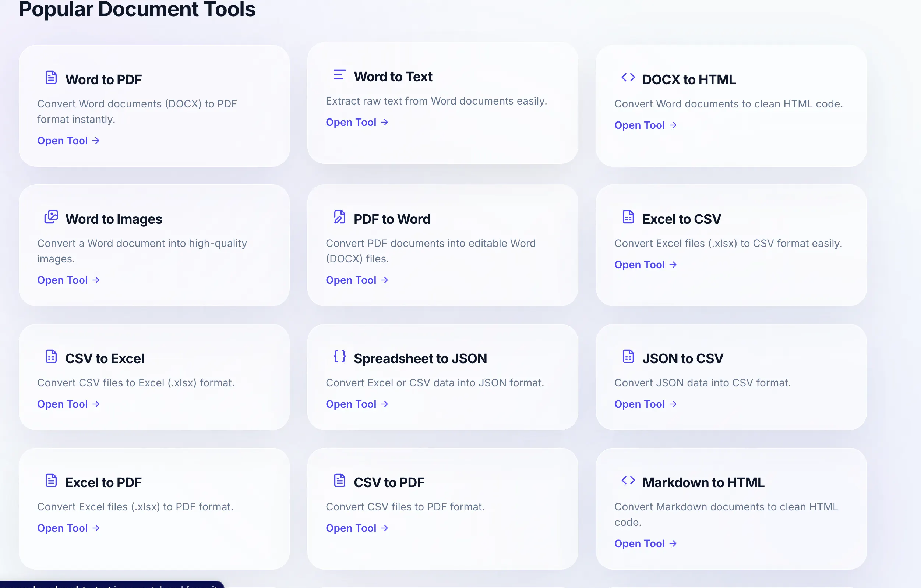Click 'Convert Excel files (.xlsx) to PDF format.'
This screenshot has height=588, width=921.
(x=135, y=507)
